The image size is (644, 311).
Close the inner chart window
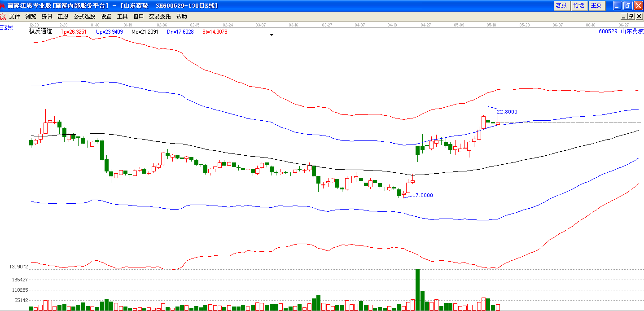point(640,17)
